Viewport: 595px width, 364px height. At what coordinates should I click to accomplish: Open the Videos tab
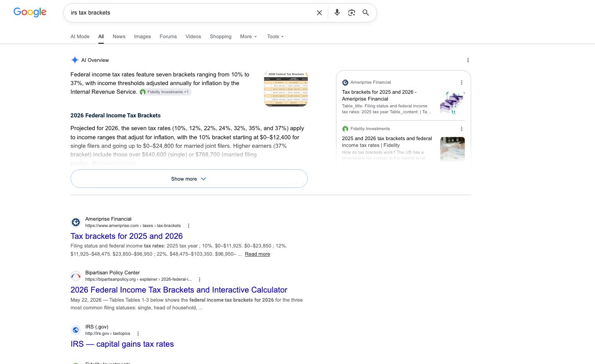[193, 36]
